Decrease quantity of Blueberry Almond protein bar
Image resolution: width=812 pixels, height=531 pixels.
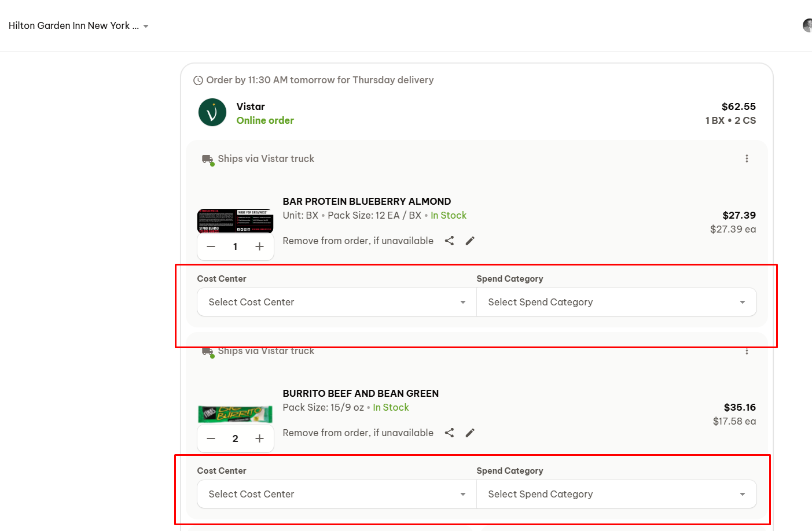(211, 246)
